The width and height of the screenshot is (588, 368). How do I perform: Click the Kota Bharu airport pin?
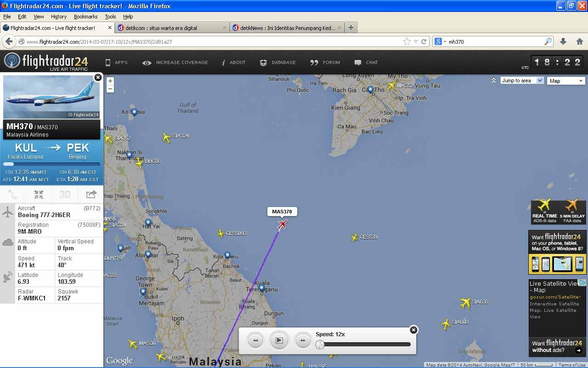click(x=227, y=255)
